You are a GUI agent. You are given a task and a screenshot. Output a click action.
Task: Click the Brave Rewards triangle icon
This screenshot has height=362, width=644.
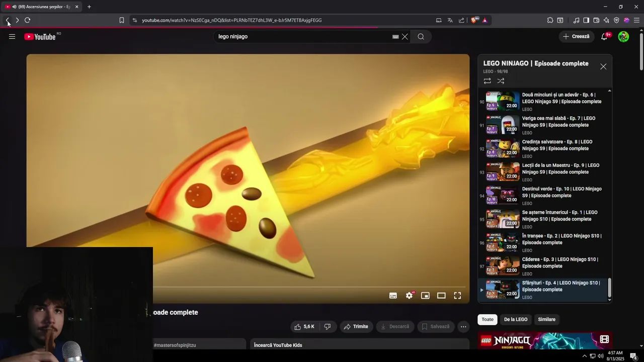[x=485, y=20]
